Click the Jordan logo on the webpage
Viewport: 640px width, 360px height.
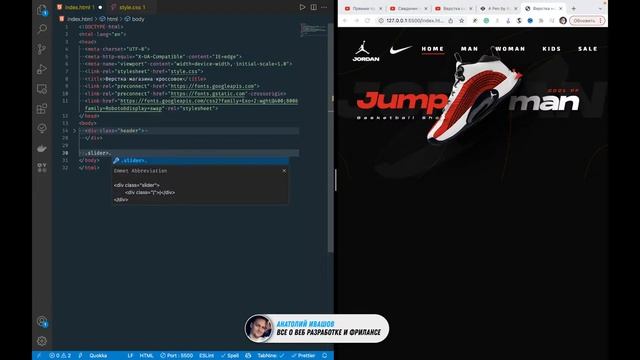tap(366, 51)
